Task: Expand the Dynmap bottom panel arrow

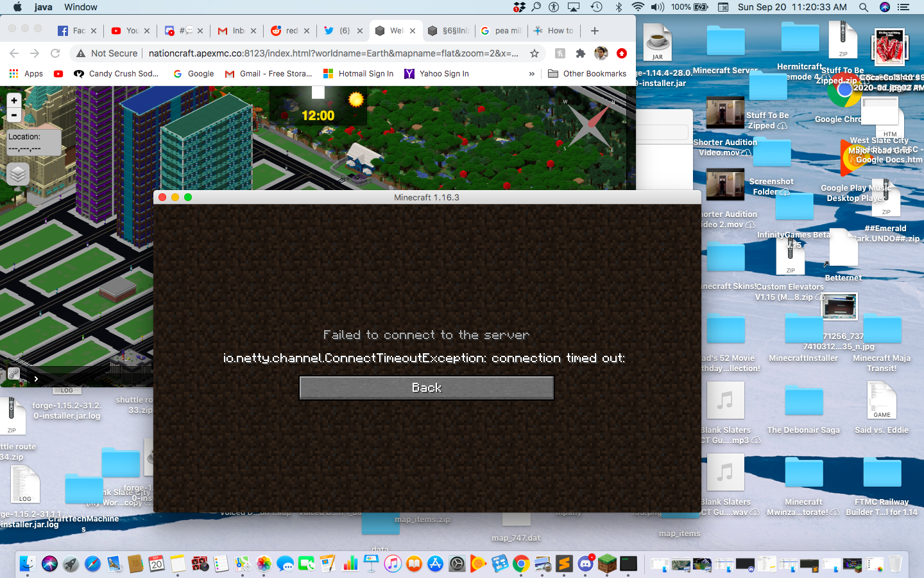Action: click(36, 379)
